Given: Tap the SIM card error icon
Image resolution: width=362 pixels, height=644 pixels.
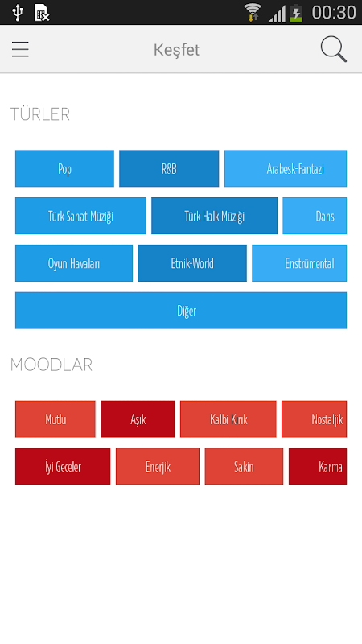Looking at the screenshot, I should (x=42, y=12).
